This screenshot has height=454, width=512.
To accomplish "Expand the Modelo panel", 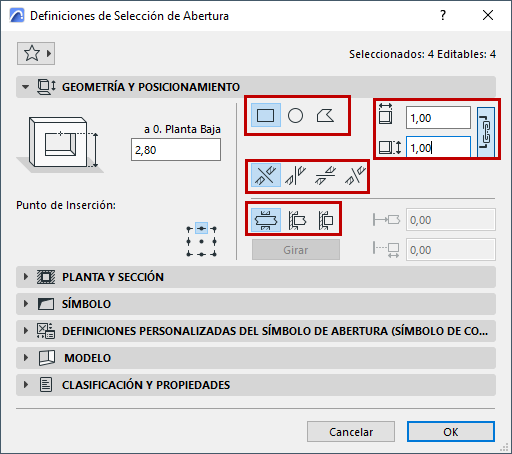I will 26,358.
